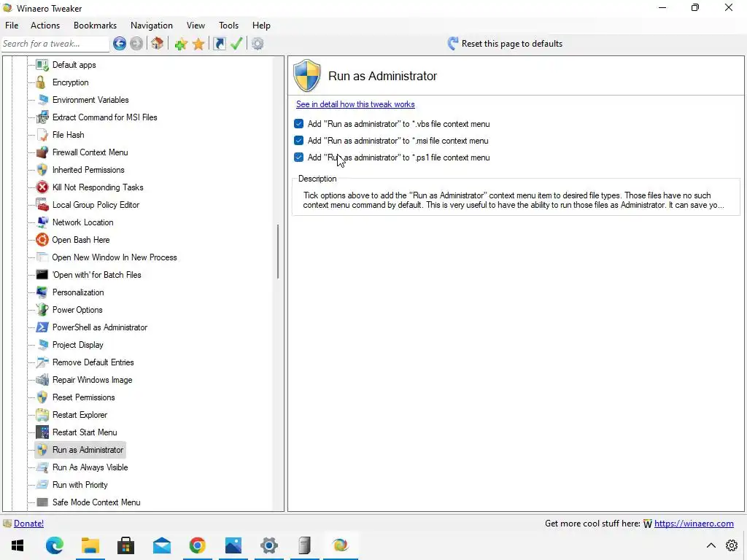Screen dimensions: 747x560
Task: Select Open New Window In New Process
Action: point(115,257)
